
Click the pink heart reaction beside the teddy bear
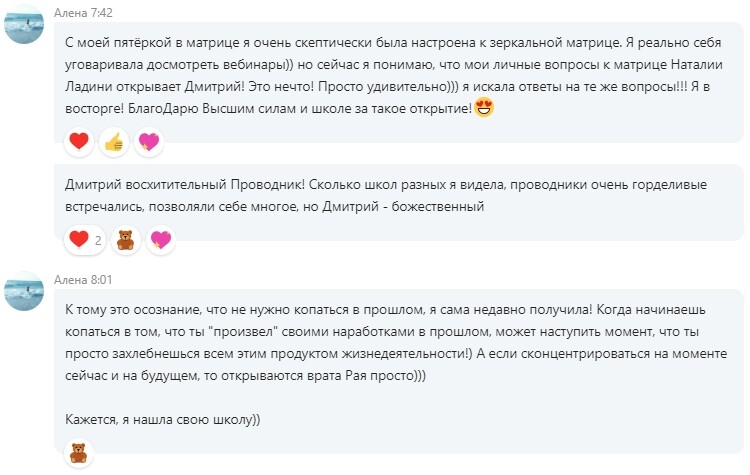160,240
